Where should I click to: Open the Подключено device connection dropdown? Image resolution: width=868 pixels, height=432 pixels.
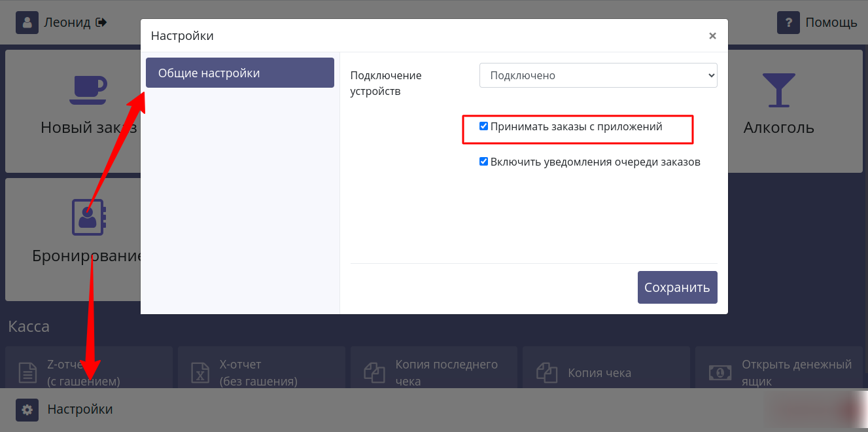click(x=598, y=75)
